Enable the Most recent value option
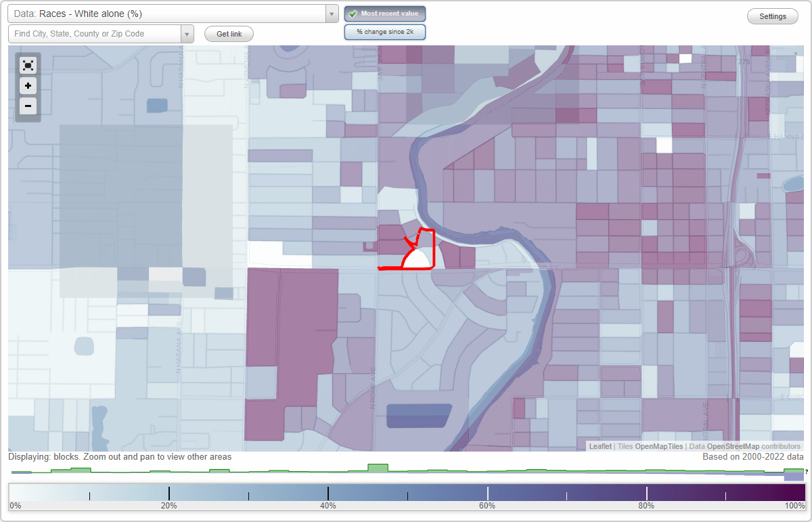 385,14
